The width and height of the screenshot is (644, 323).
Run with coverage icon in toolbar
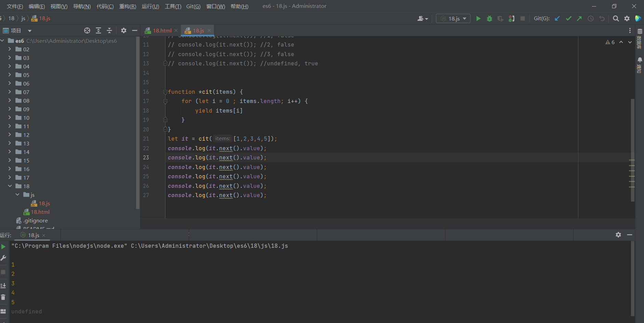pyautogui.click(x=500, y=18)
